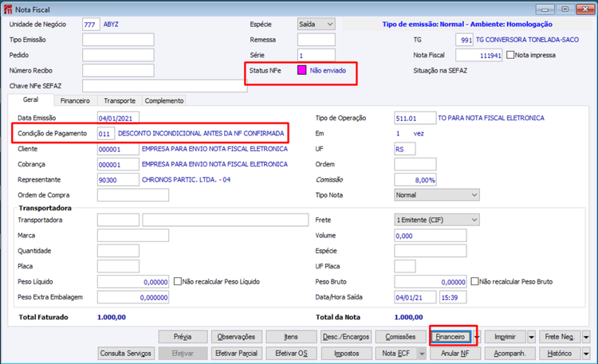The height and width of the screenshot is (364, 598).
Task: Expand the arrow next to Imprimir button
Action: pyautogui.click(x=531, y=337)
